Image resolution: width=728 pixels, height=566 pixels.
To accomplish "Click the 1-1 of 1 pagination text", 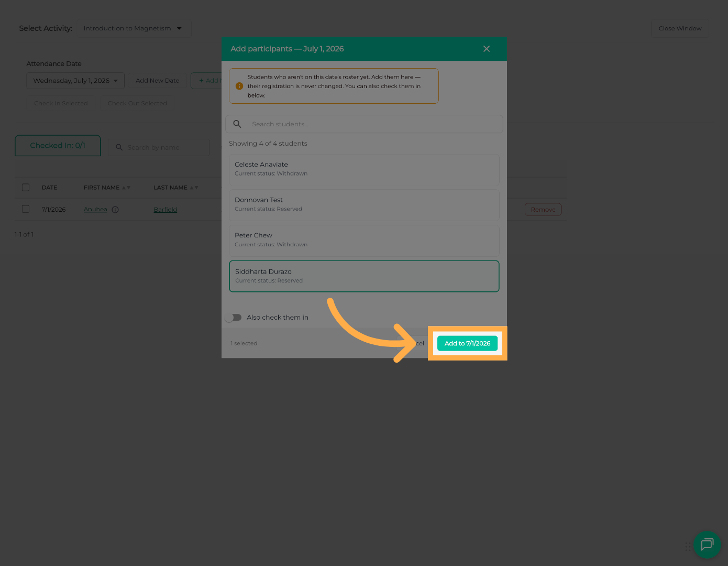I will click(24, 235).
